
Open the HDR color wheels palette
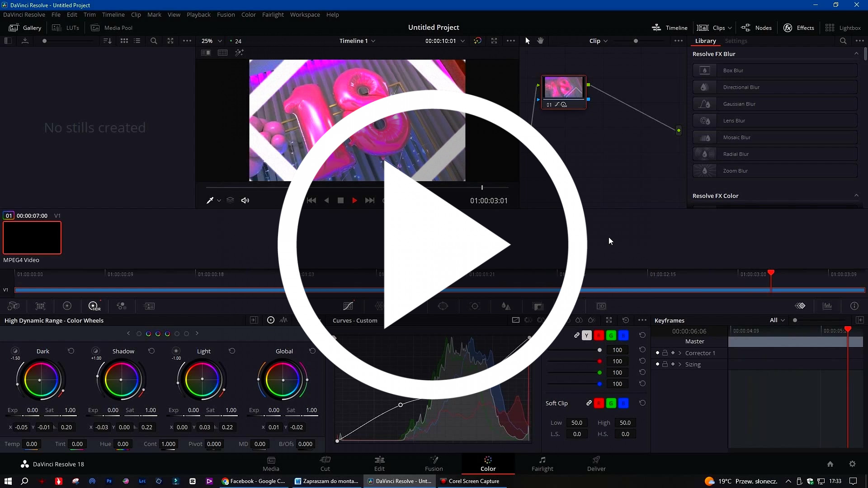(x=94, y=306)
